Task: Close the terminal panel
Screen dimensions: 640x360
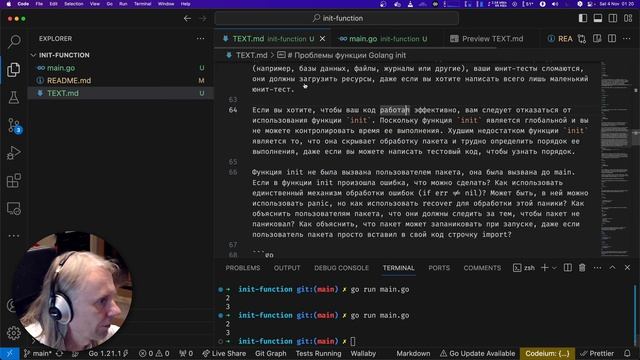Action: [x=627, y=268]
